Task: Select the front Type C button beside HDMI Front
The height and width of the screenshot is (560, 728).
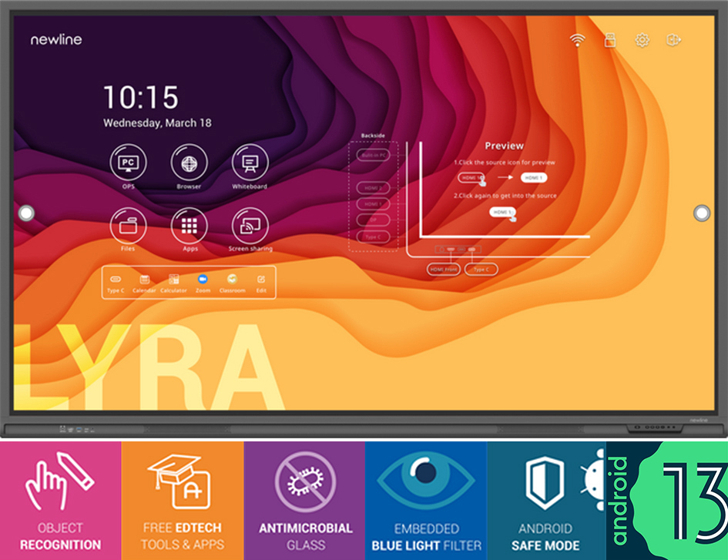Action: pyautogui.click(x=481, y=270)
